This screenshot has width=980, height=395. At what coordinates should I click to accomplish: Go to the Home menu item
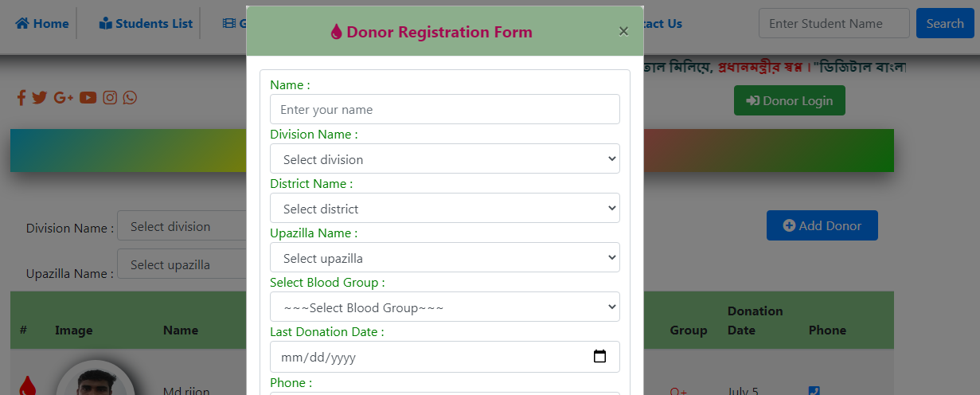coord(42,24)
